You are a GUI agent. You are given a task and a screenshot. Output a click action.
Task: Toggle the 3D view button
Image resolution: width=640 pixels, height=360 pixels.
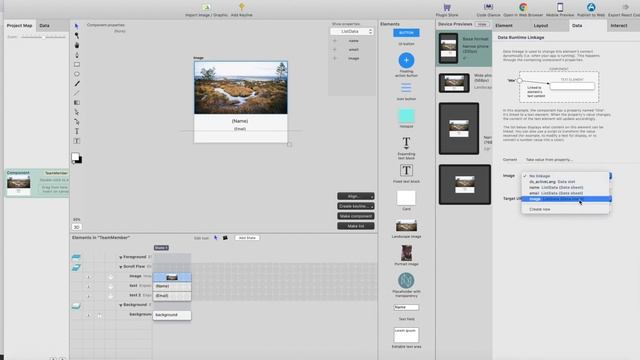[76, 227]
